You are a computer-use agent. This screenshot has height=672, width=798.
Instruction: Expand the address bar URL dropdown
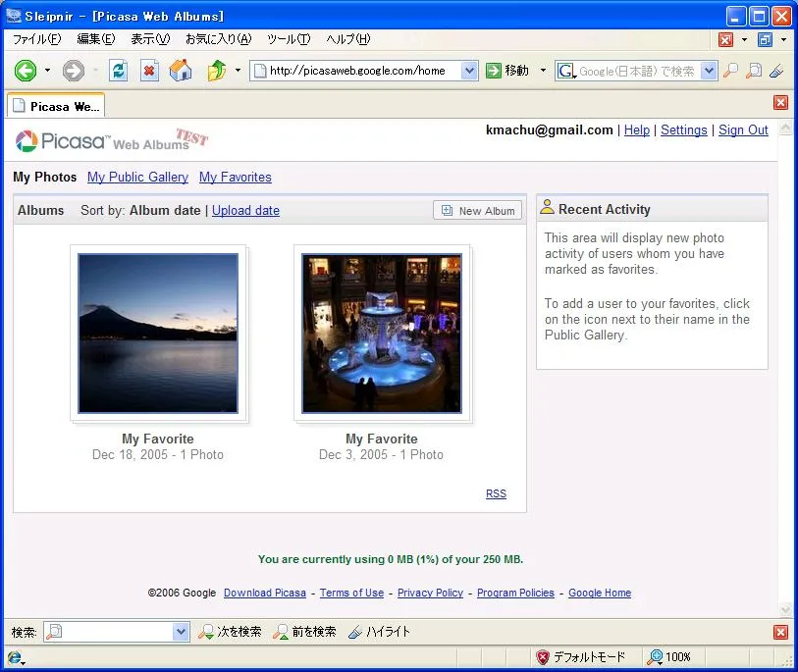[469, 71]
